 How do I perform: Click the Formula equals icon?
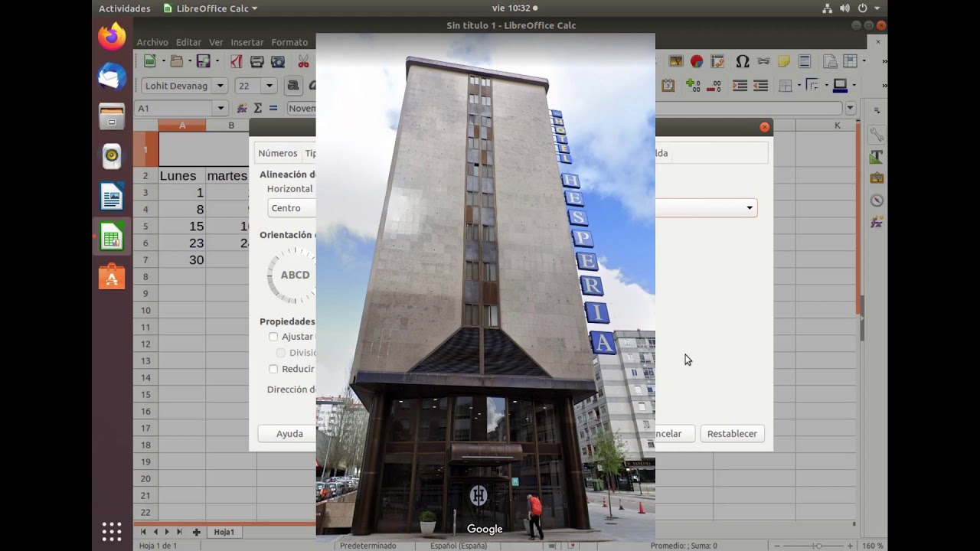point(273,109)
